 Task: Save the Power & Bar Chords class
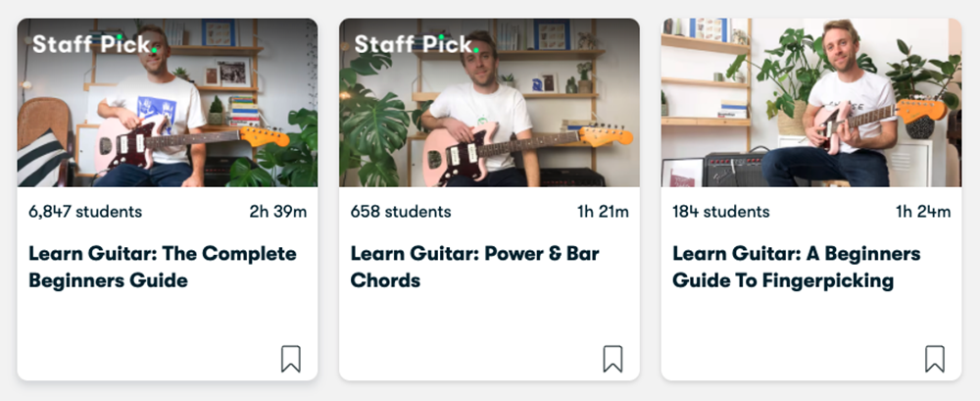pyautogui.click(x=612, y=359)
